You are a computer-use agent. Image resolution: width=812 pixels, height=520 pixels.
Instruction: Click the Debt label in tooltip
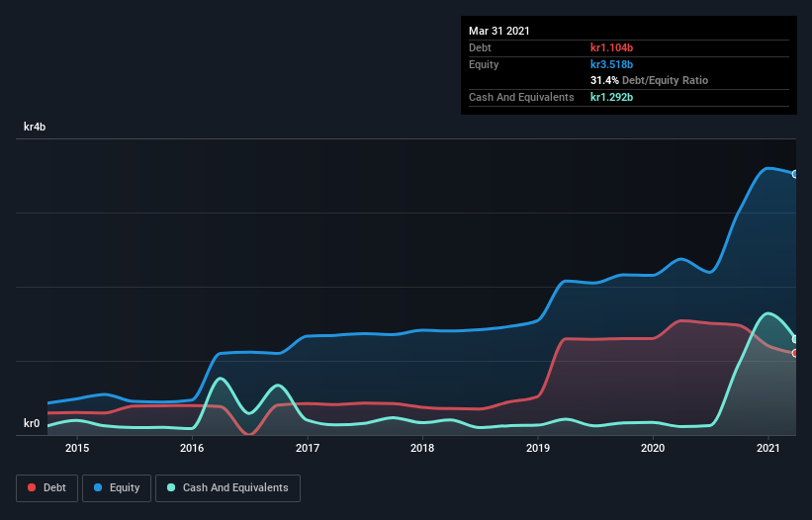[x=480, y=47]
